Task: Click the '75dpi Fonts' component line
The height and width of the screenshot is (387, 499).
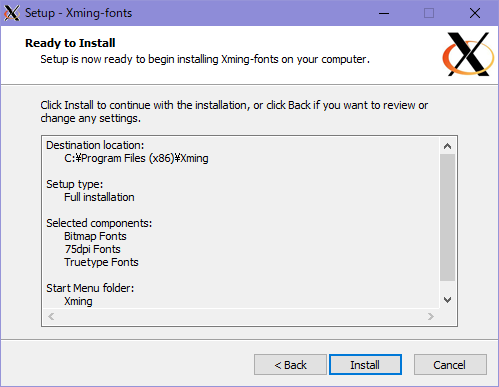Action: (x=92, y=249)
